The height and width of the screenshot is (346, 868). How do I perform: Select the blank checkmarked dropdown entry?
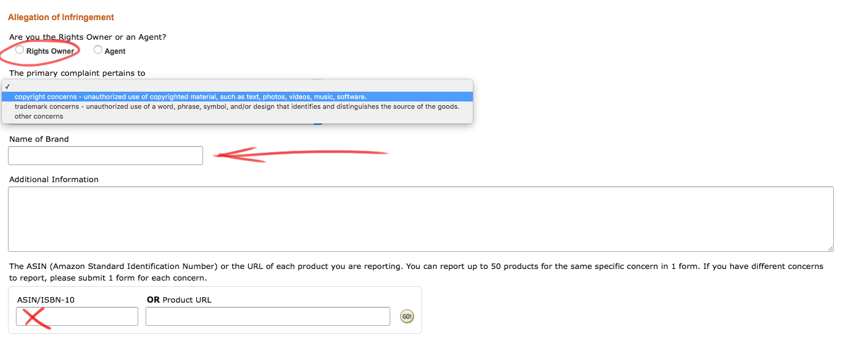coord(237,87)
